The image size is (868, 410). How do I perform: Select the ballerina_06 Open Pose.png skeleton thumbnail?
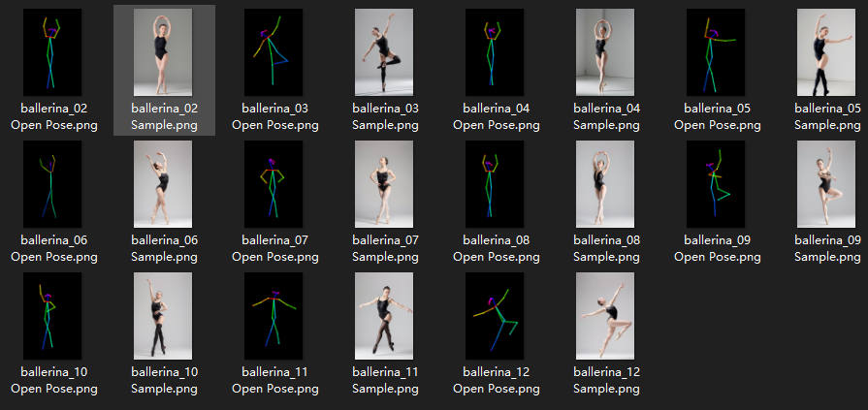(52, 184)
